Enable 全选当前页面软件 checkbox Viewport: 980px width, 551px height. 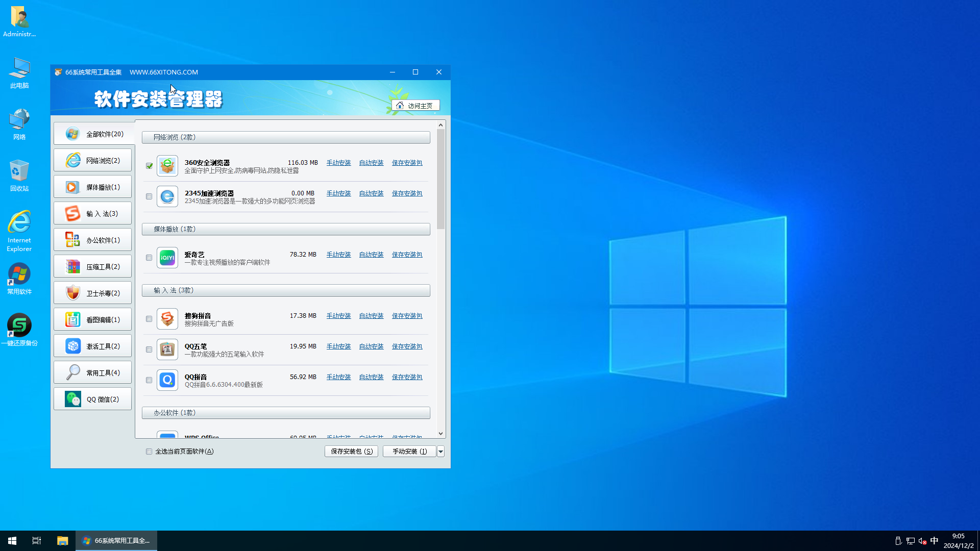149,452
